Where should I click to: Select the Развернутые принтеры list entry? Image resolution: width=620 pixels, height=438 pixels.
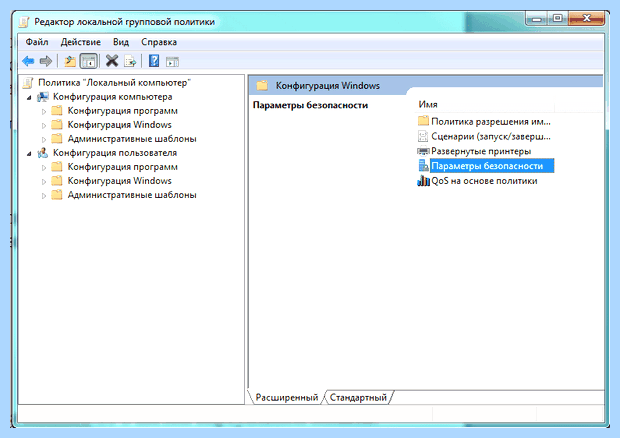481,151
